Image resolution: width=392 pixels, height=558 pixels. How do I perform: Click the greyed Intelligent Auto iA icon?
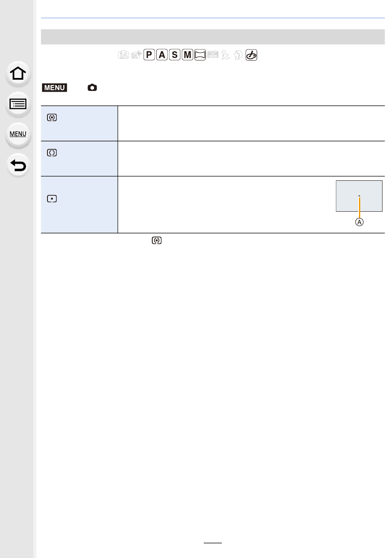(123, 55)
